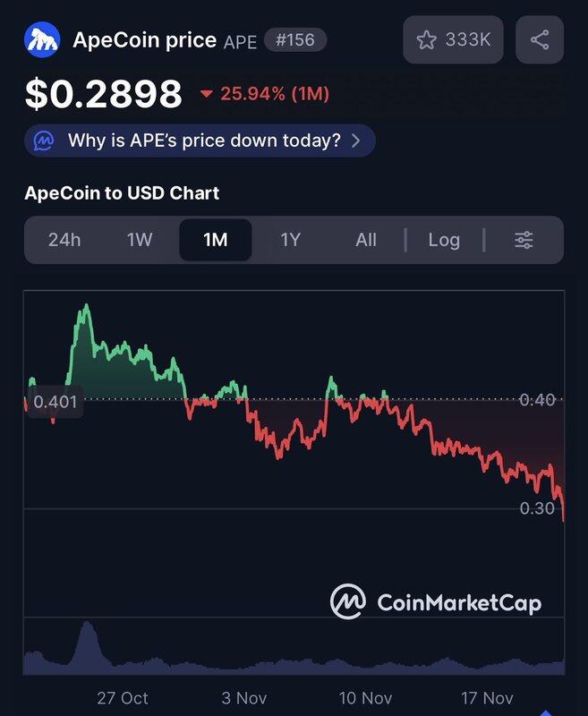Open the share options icon

[540, 39]
